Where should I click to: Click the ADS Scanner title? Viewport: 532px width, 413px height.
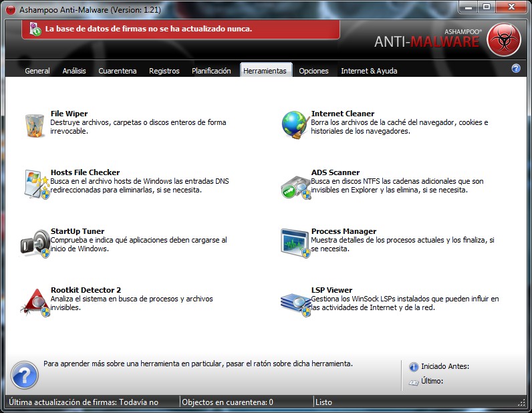pos(336,172)
